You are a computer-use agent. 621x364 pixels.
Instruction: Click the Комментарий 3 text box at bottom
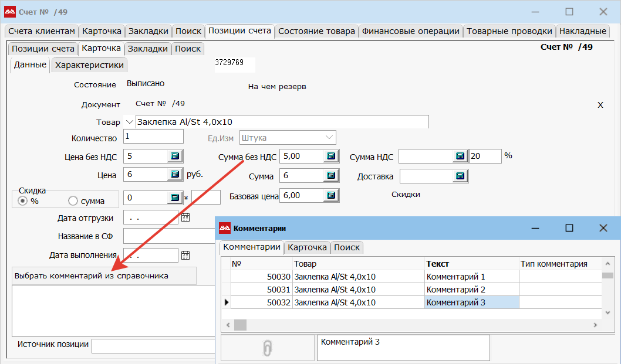[404, 348]
